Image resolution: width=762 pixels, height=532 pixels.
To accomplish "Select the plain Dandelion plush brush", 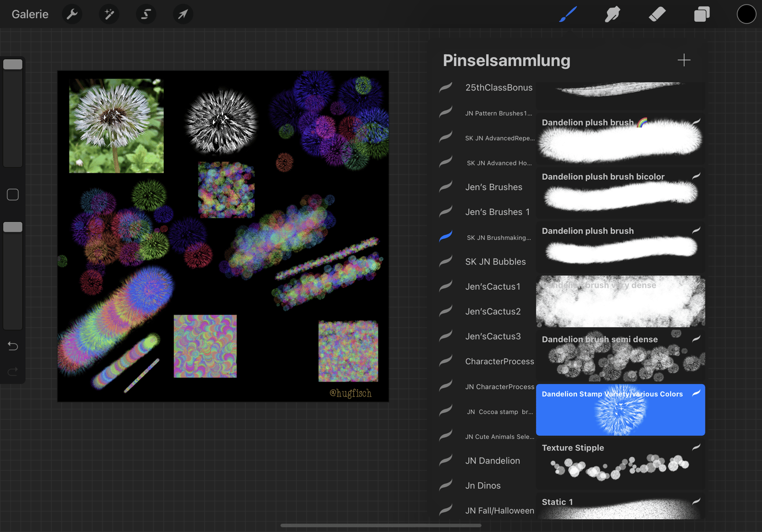I will [620, 247].
